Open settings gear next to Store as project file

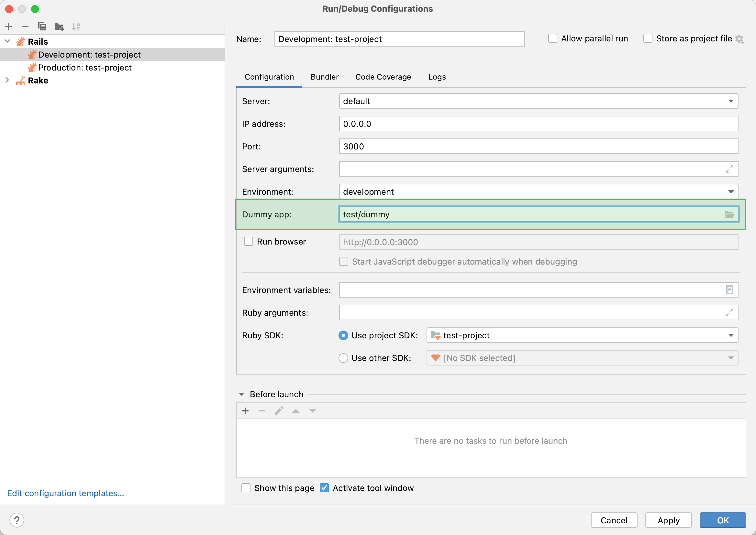[x=739, y=38]
